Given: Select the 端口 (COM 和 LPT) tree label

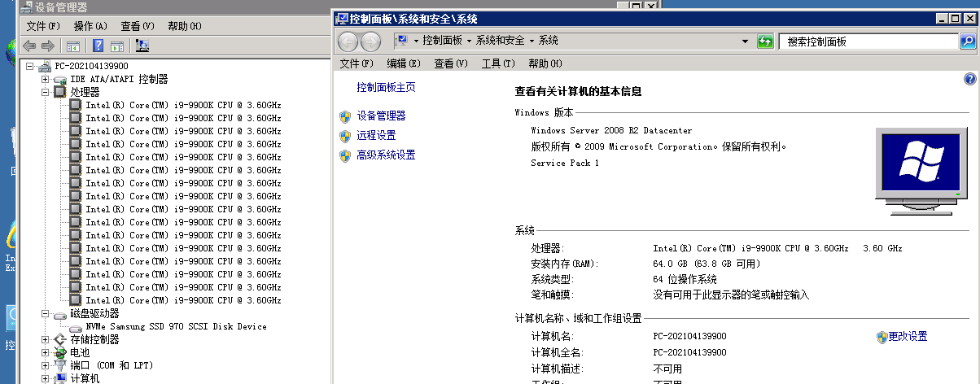Looking at the screenshot, I should (x=112, y=366).
